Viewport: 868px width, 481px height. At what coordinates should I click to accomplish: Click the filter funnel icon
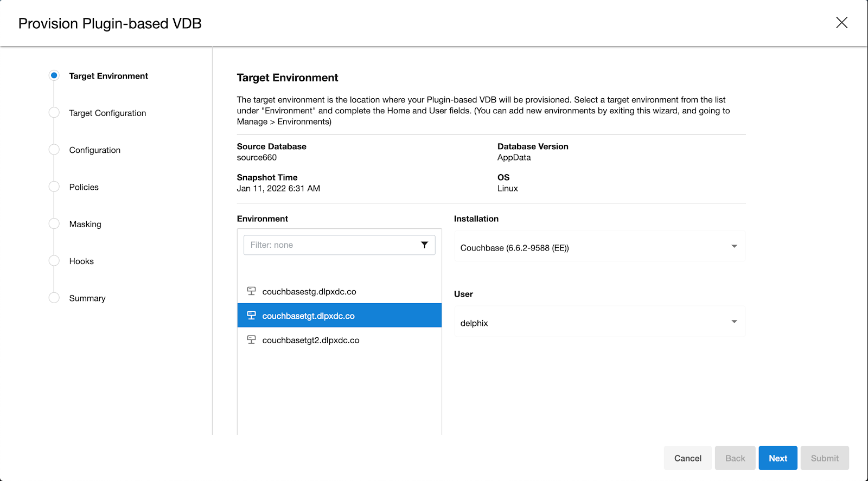tap(424, 245)
